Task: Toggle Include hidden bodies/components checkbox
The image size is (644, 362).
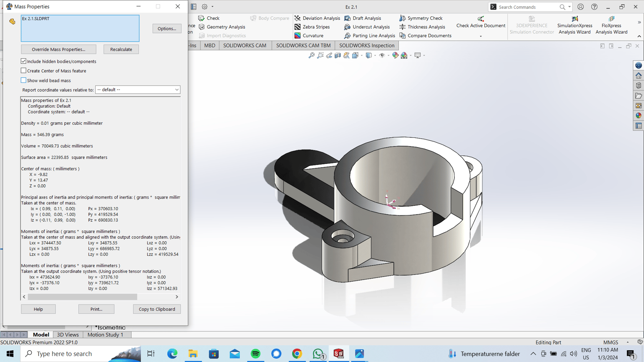Action: (23, 61)
